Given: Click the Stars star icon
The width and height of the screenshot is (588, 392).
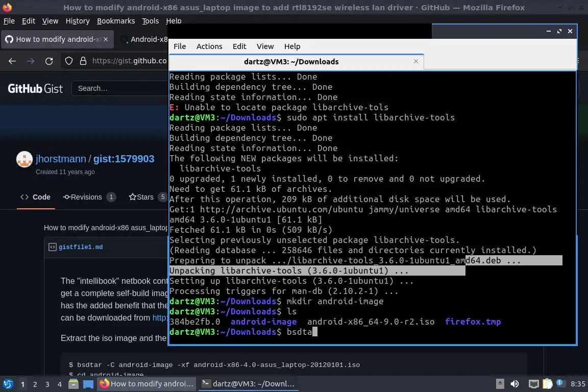Looking at the screenshot, I should coord(132,197).
